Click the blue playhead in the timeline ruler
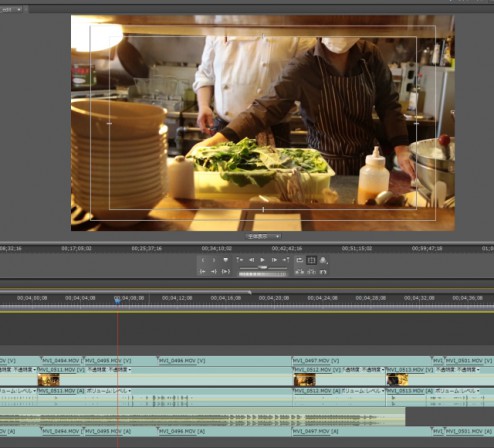494x448 pixels. [x=117, y=301]
